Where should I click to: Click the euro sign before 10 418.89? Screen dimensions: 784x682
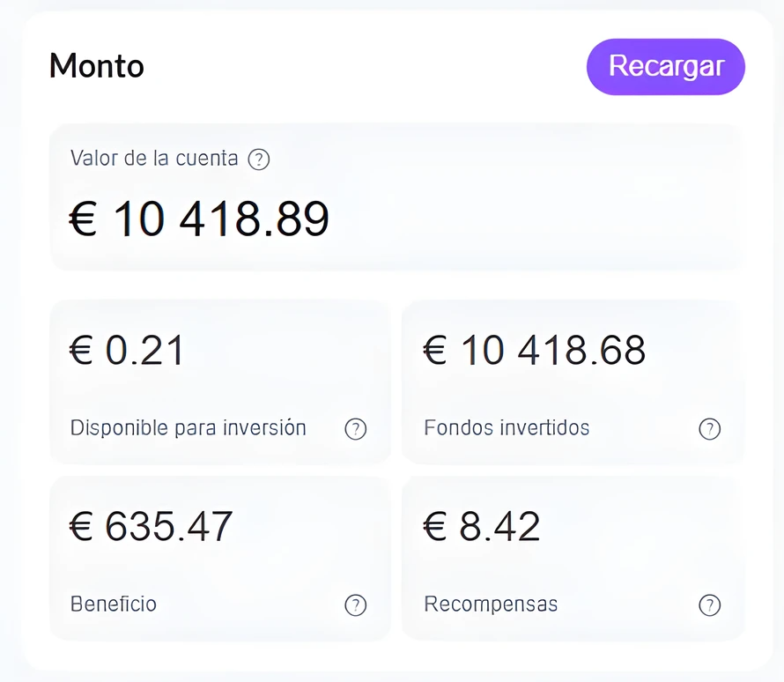tap(83, 219)
